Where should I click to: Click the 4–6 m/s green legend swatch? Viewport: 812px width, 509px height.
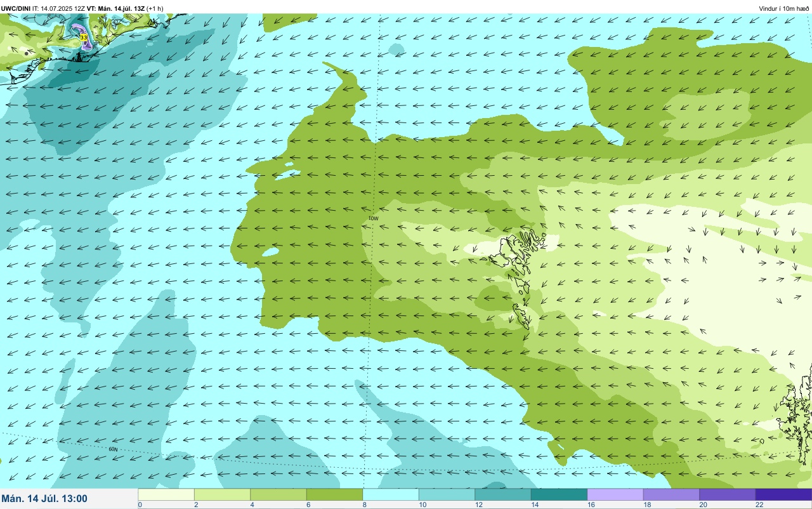[278, 494]
